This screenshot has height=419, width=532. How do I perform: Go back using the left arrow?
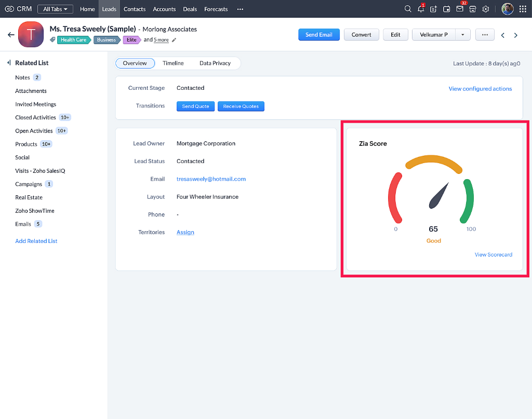click(11, 35)
